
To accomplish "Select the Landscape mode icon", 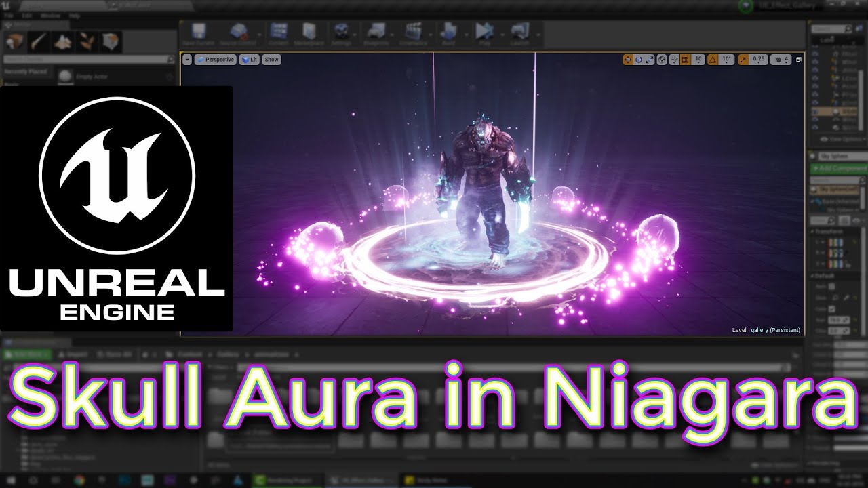I will (x=63, y=41).
